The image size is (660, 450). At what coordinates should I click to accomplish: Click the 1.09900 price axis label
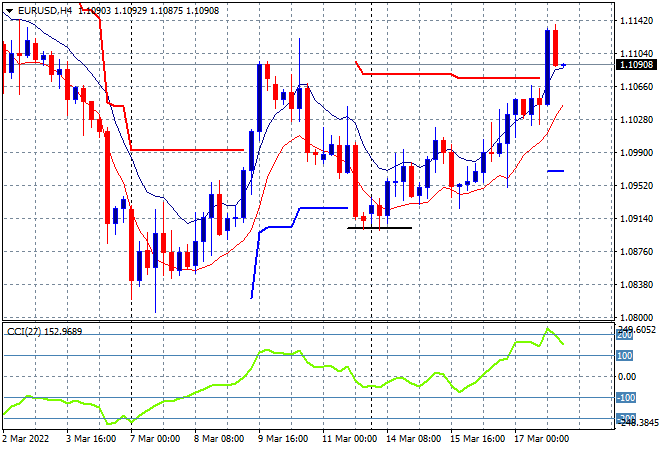pos(636,152)
